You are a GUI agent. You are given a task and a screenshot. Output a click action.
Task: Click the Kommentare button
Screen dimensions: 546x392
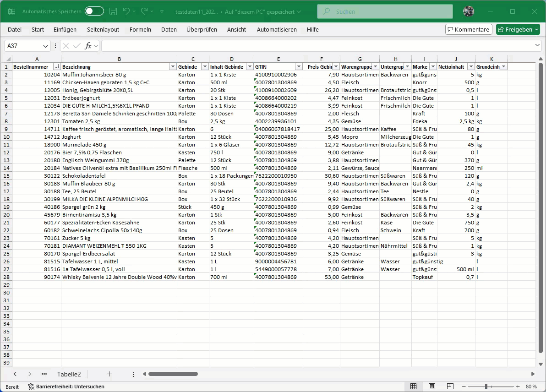coord(469,29)
